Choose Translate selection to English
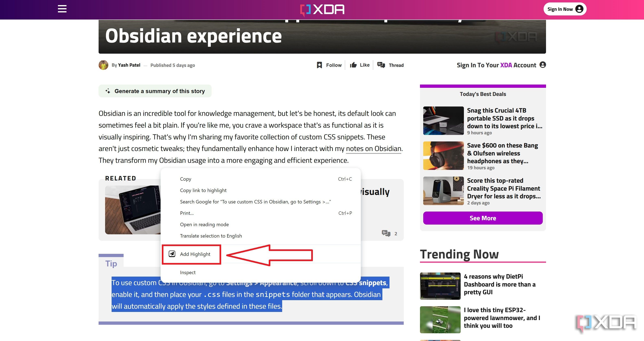Image resolution: width=644 pixels, height=341 pixels. coord(260,236)
